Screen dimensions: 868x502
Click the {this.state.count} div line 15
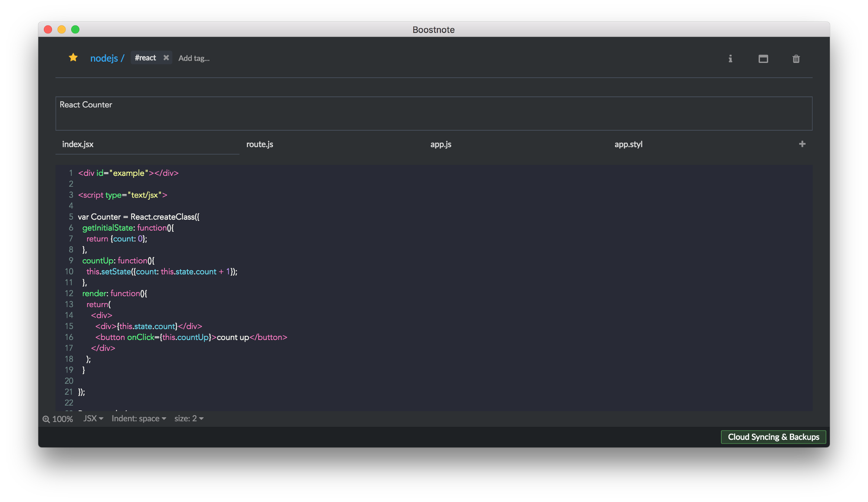click(149, 326)
